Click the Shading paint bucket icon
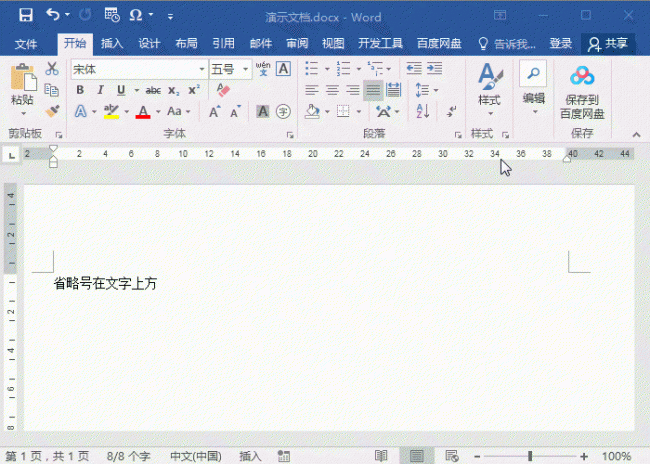Viewport: 650px width, 464px height. [312, 112]
